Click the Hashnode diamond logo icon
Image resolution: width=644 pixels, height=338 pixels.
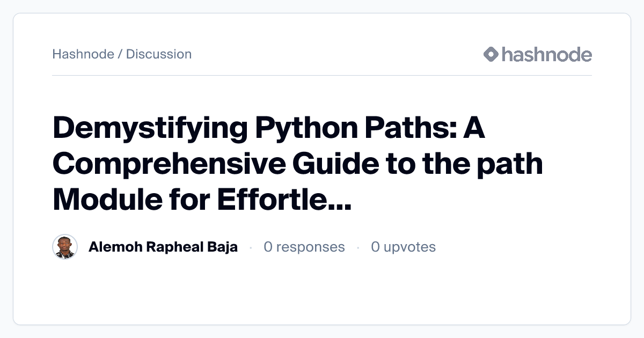pyautogui.click(x=491, y=54)
